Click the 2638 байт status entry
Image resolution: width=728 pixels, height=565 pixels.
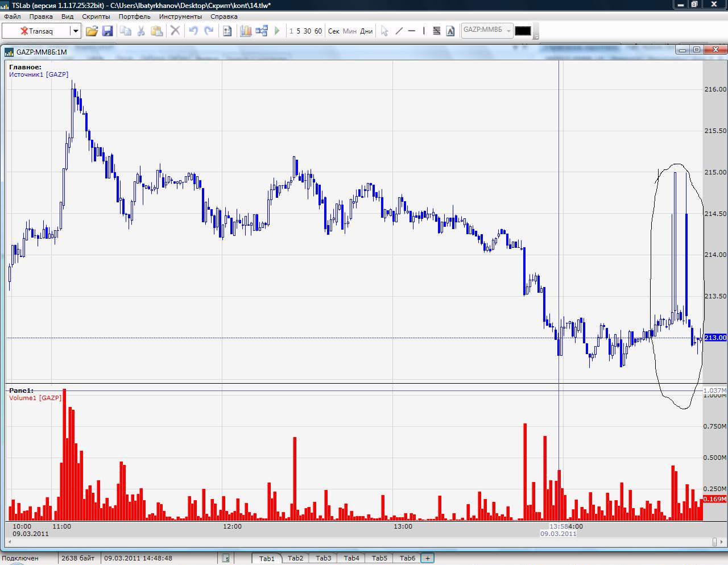point(78,558)
